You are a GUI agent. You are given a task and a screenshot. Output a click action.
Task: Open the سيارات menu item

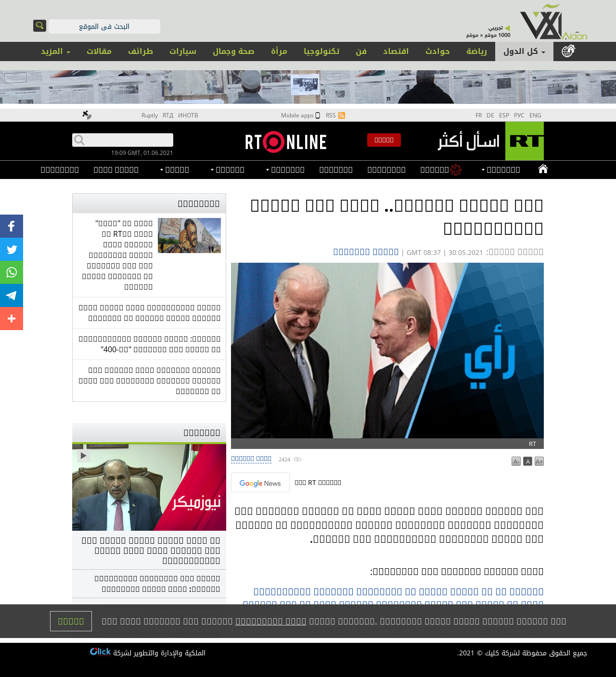tap(183, 51)
